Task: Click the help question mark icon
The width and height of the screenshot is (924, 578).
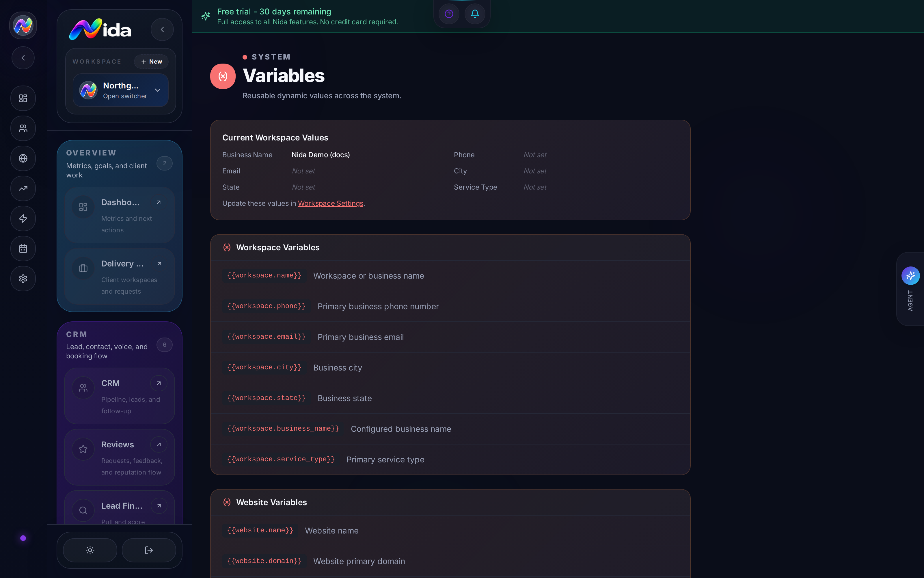Action: [449, 14]
